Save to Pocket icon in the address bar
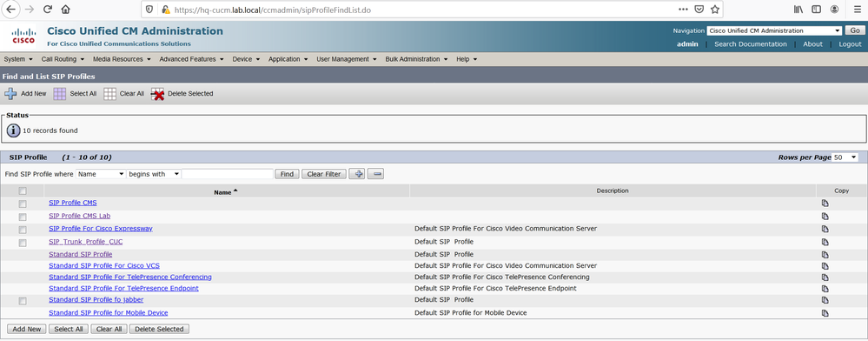The width and height of the screenshot is (868, 341). coord(699,10)
